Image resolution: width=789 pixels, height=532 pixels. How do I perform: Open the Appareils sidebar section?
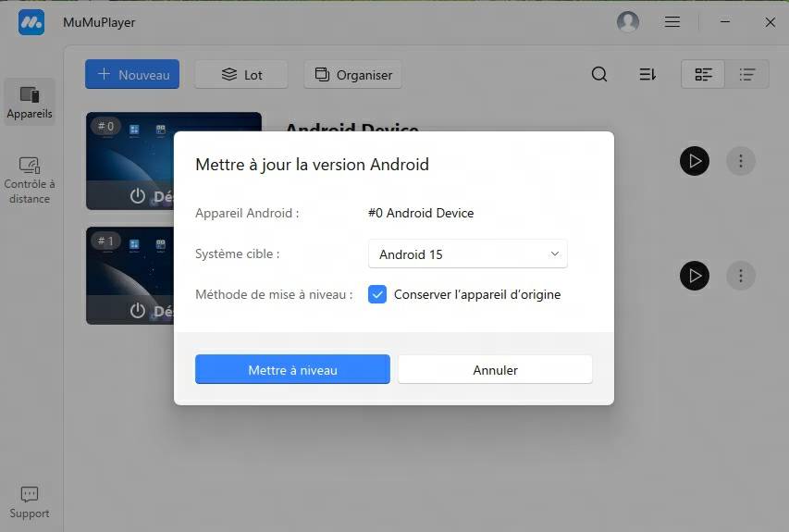point(30,102)
